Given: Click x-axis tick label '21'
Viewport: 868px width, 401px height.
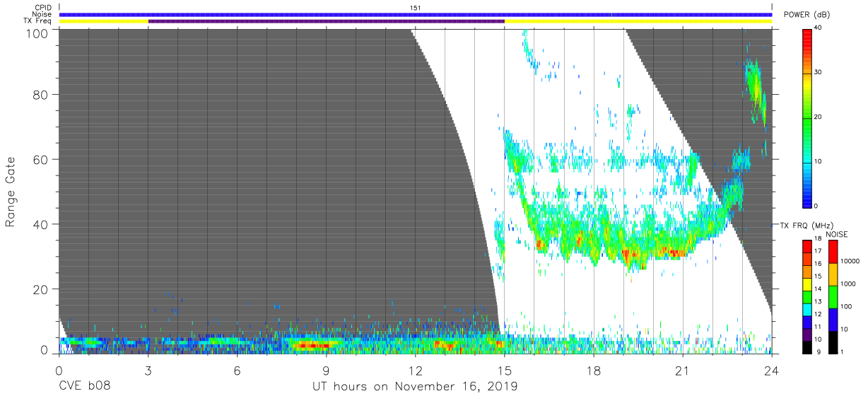Looking at the screenshot, I should tap(683, 371).
